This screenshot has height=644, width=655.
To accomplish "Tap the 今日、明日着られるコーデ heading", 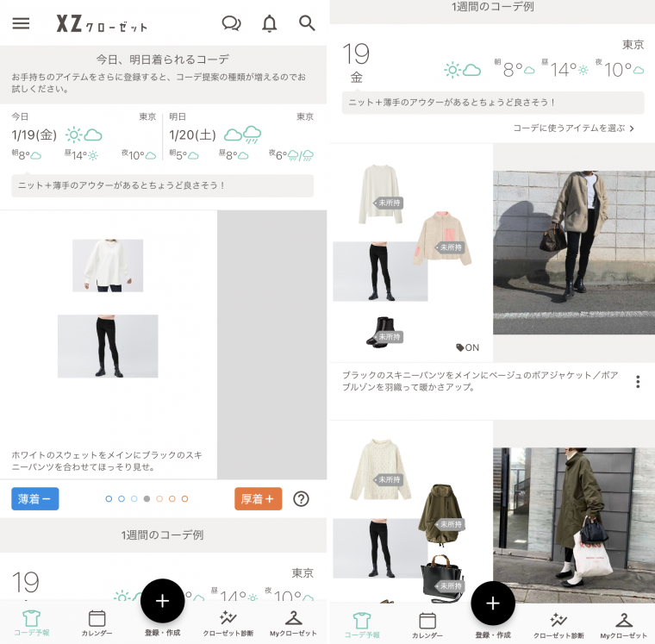I will [163, 59].
